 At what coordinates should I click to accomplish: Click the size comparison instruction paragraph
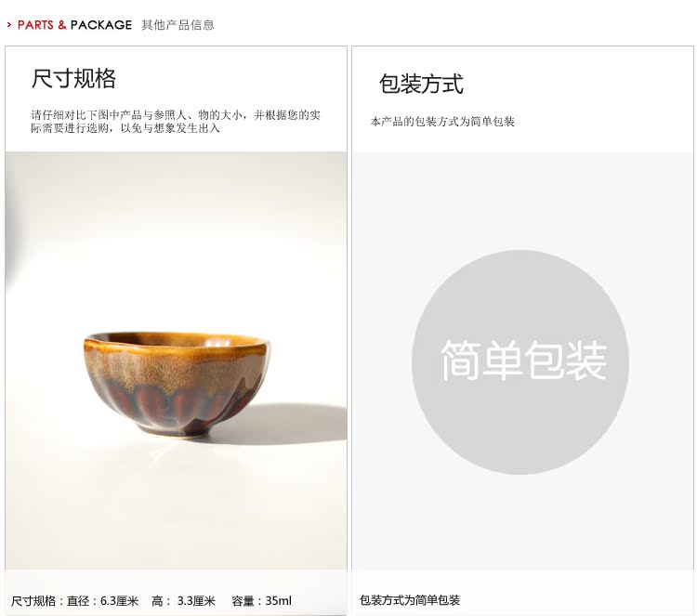[x=176, y=122]
